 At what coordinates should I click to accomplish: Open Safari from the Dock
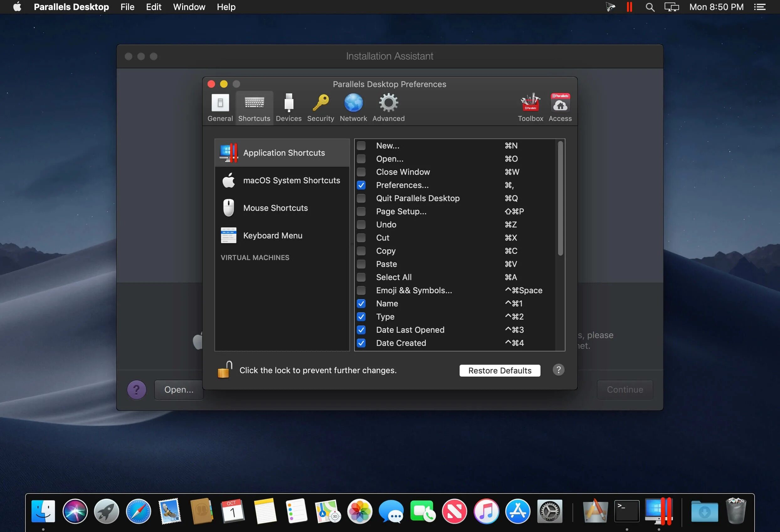[138, 512]
